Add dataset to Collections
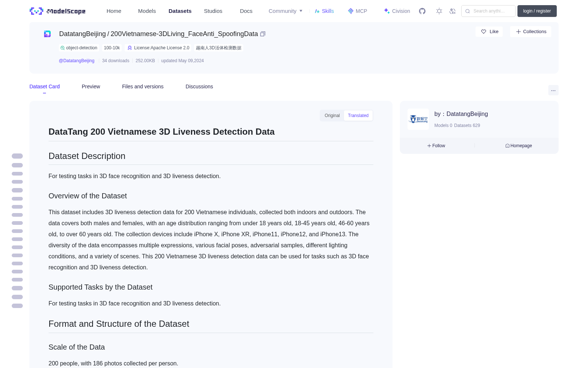Viewport: 588px width, 368px height. [x=531, y=32]
